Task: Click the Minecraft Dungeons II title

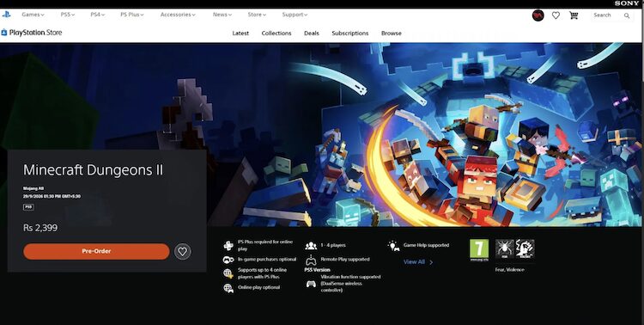Action: pyautogui.click(x=94, y=170)
